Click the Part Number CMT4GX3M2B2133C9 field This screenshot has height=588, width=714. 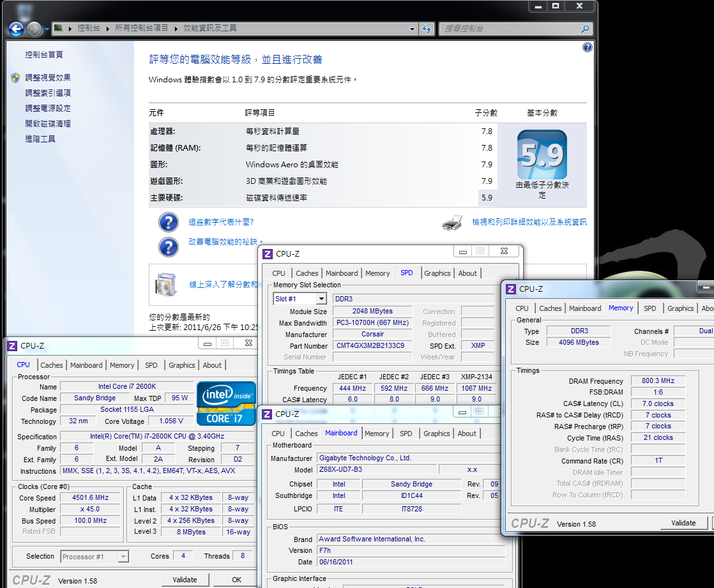(x=372, y=345)
